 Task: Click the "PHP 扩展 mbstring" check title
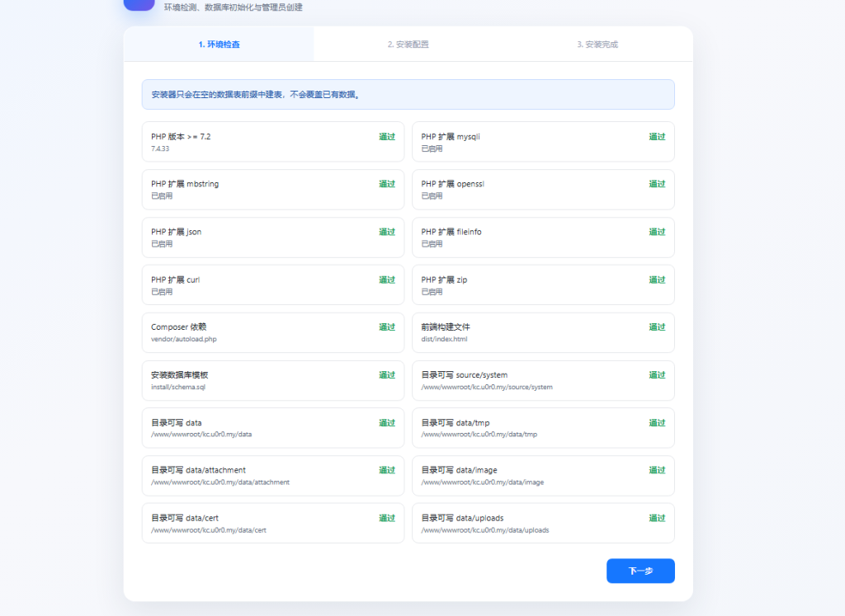pyautogui.click(x=185, y=184)
